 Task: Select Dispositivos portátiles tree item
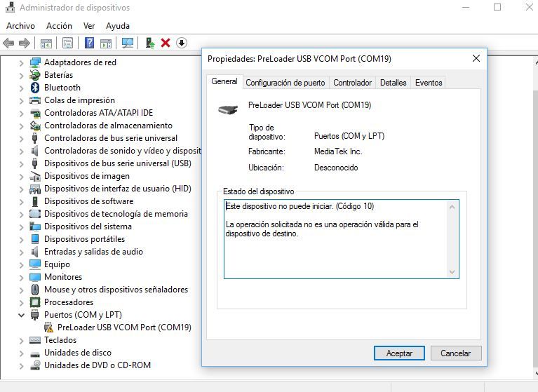click(84, 239)
